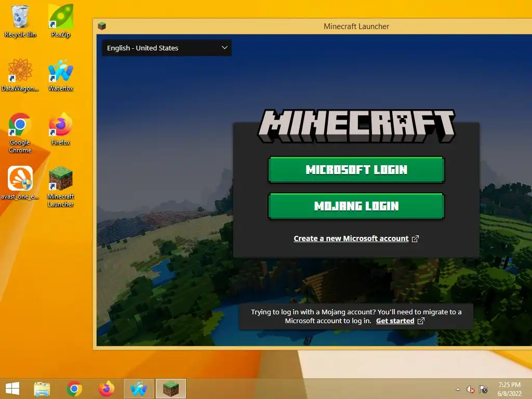
Task: Click the grass block icon in the launcher title bar
Action: tap(102, 26)
